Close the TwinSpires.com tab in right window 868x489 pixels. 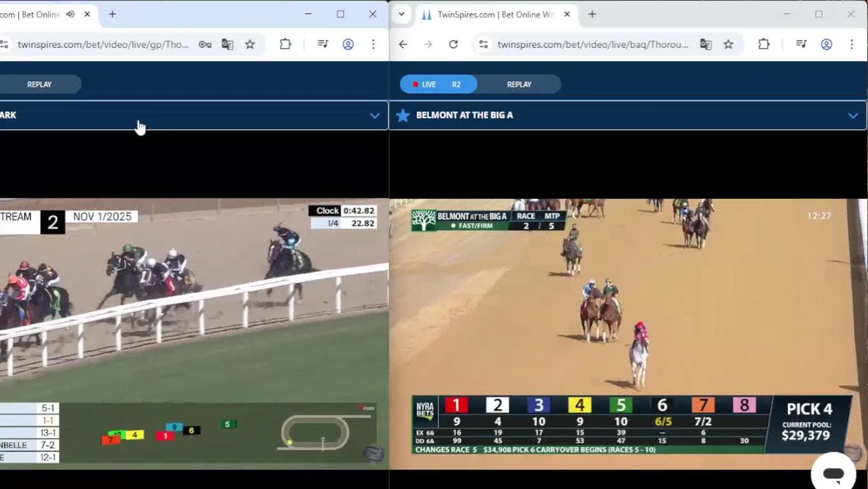[x=567, y=14]
